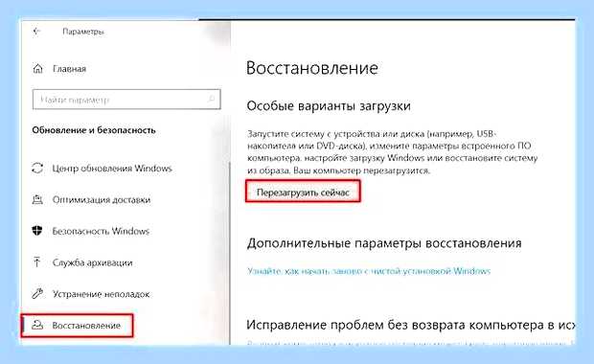Click Особые варианты загрузки heading
Viewport: 594px width, 364px height.
(329, 105)
